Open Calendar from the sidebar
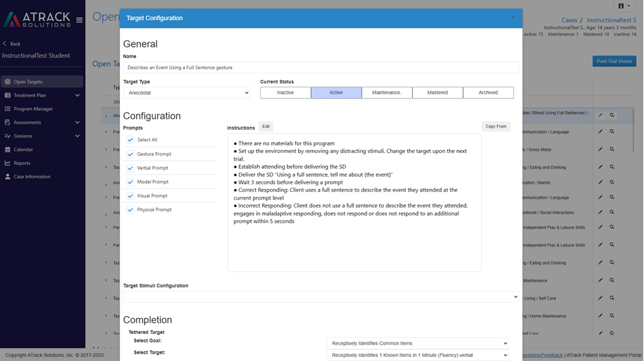The image size is (644, 361). [x=42, y=149]
